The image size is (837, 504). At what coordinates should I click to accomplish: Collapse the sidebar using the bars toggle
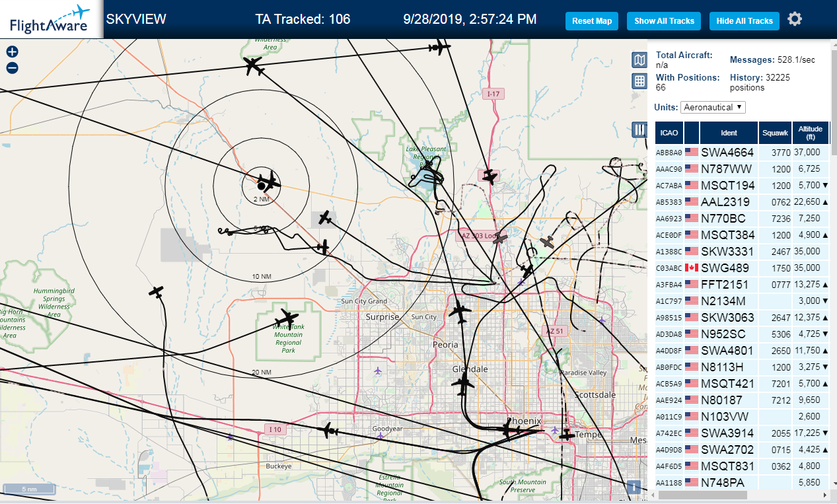pyautogui.click(x=639, y=129)
